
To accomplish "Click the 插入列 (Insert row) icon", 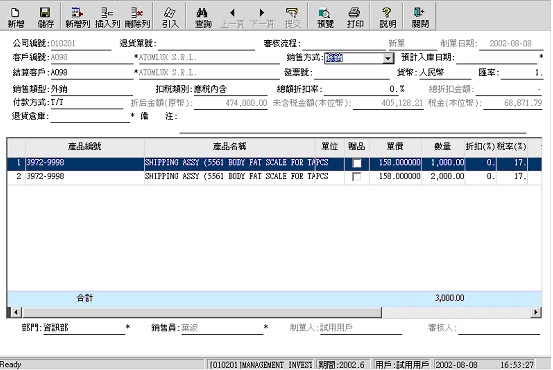I will (107, 16).
